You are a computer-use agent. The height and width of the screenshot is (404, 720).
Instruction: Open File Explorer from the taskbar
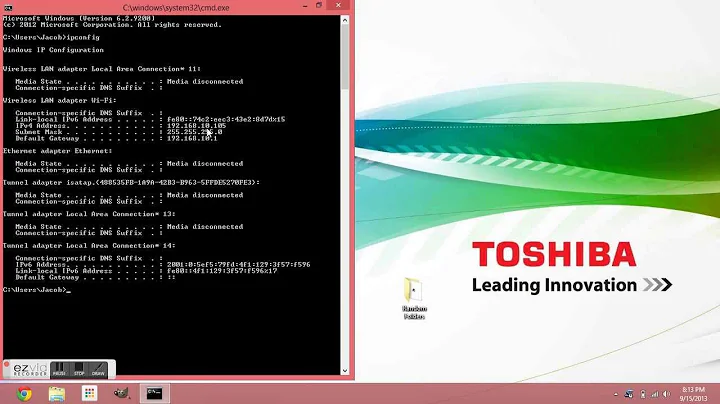(57, 394)
